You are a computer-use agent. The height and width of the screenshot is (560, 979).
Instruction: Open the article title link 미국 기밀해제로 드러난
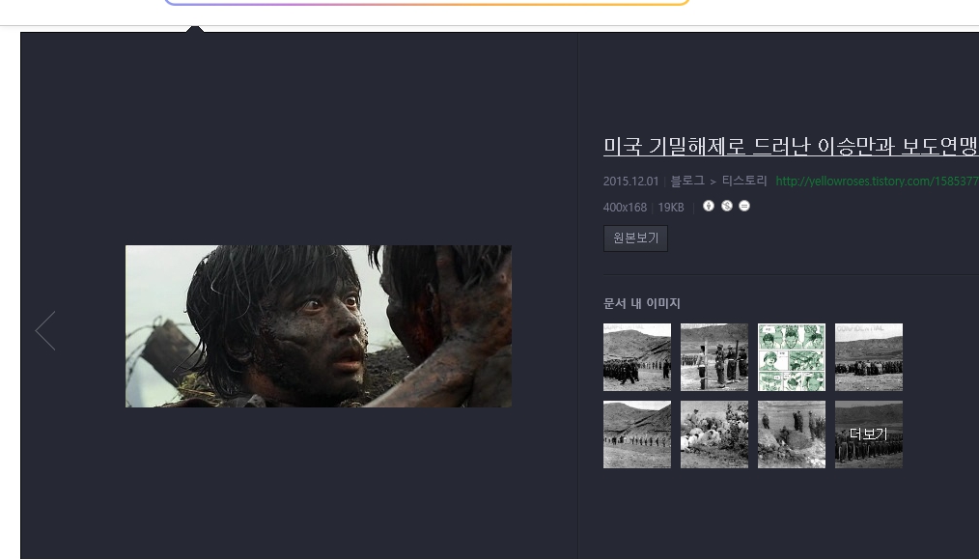point(791,146)
